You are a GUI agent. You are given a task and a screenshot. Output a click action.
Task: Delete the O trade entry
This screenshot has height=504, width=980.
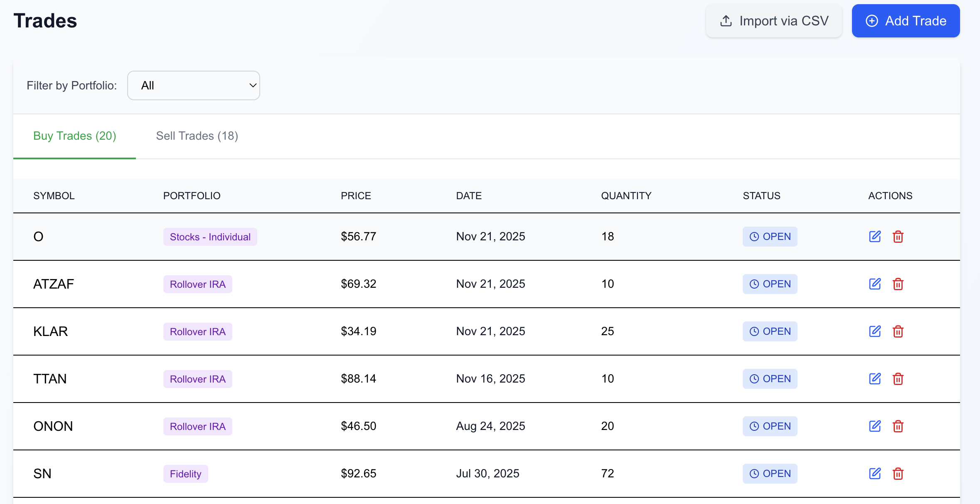pos(898,236)
